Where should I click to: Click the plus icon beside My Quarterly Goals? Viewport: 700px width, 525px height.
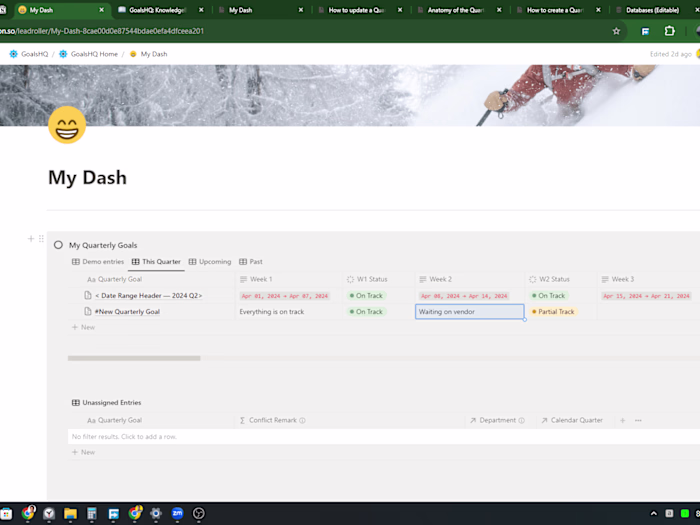pos(31,239)
